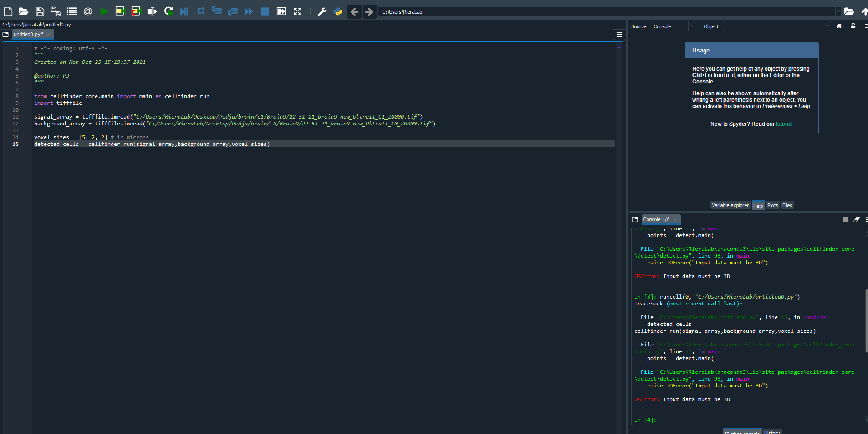Erase all console variables with eraser button
The height and width of the screenshot is (434, 868).
tap(857, 219)
